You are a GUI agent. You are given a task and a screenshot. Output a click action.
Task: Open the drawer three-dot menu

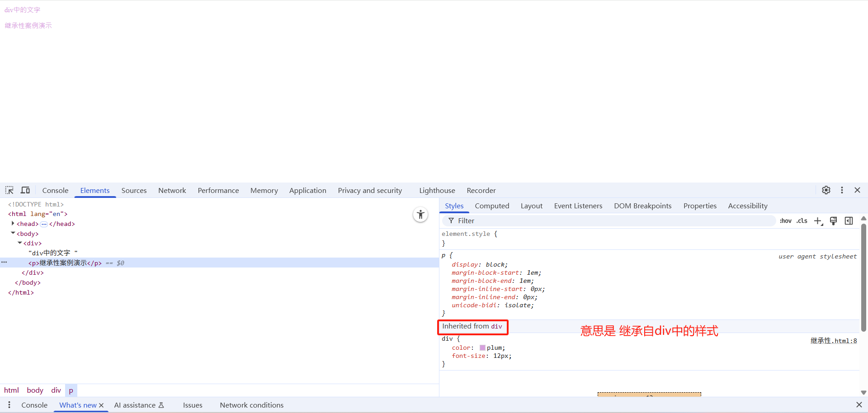coord(9,405)
